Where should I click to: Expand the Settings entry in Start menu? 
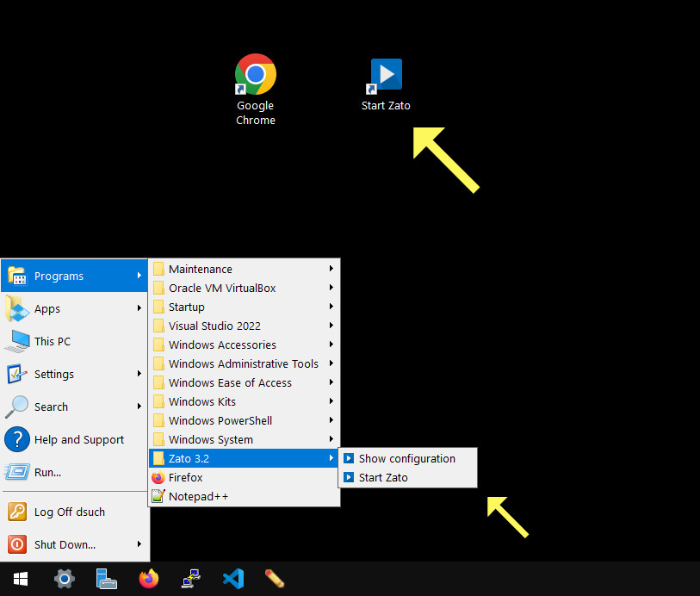pyautogui.click(x=74, y=374)
